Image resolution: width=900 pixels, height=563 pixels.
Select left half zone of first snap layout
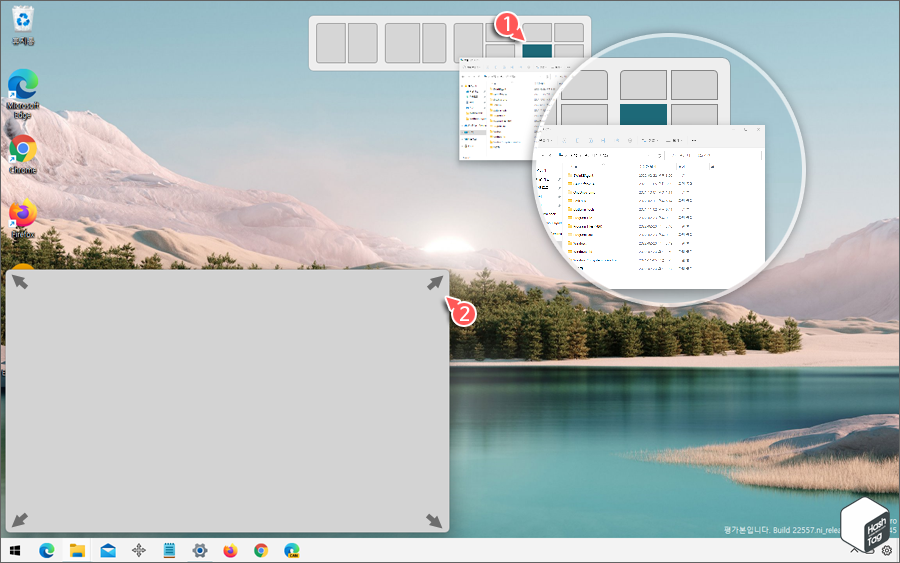[x=331, y=43]
